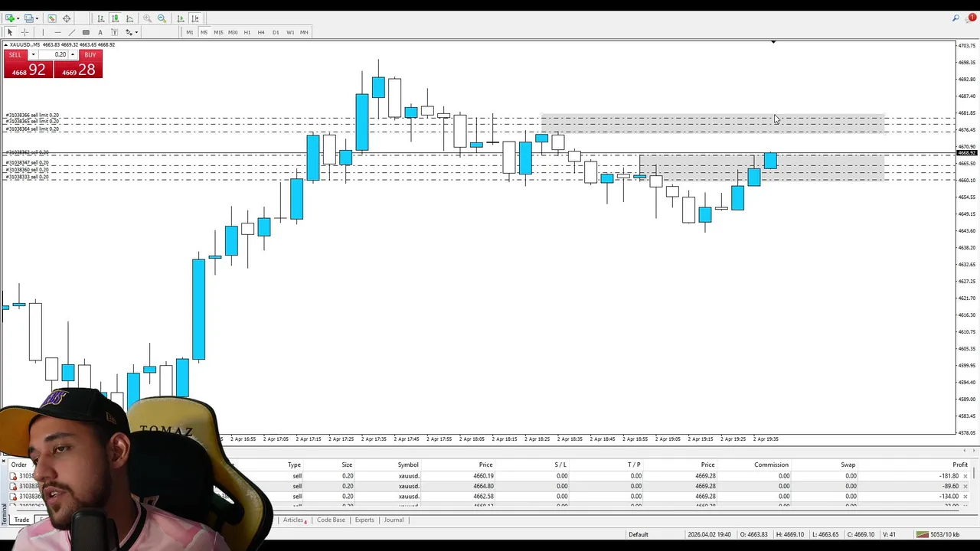Viewport: 980px width, 551px height.
Task: Switch to the Experts tab
Action: click(x=364, y=520)
